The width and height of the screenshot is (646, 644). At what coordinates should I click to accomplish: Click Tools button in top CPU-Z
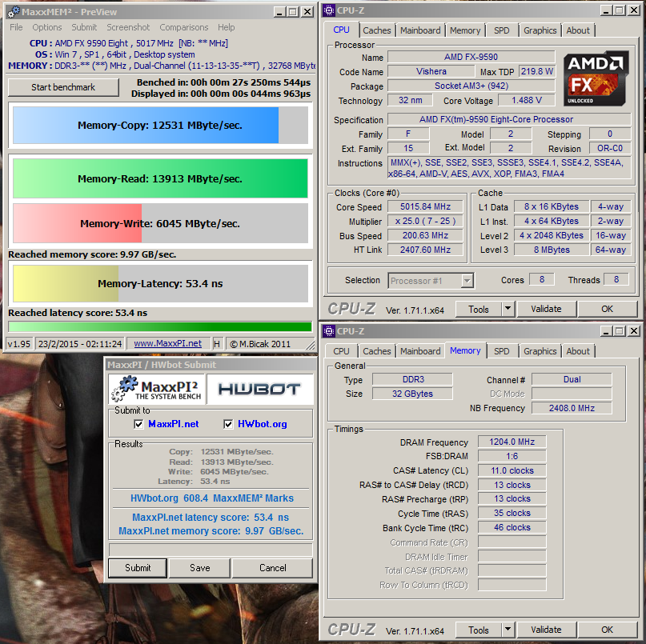pyautogui.click(x=479, y=309)
